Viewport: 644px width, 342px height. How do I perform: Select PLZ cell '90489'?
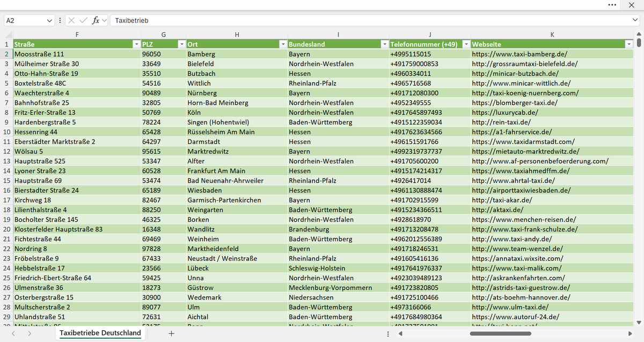tap(163, 93)
